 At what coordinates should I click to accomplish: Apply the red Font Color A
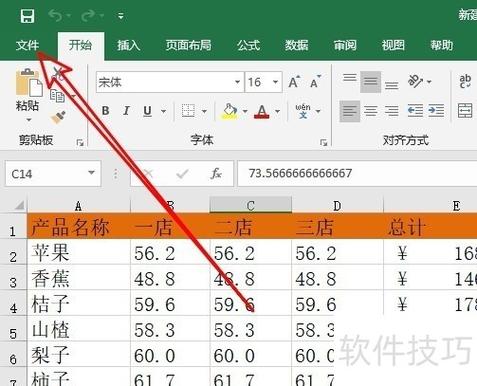point(262,111)
